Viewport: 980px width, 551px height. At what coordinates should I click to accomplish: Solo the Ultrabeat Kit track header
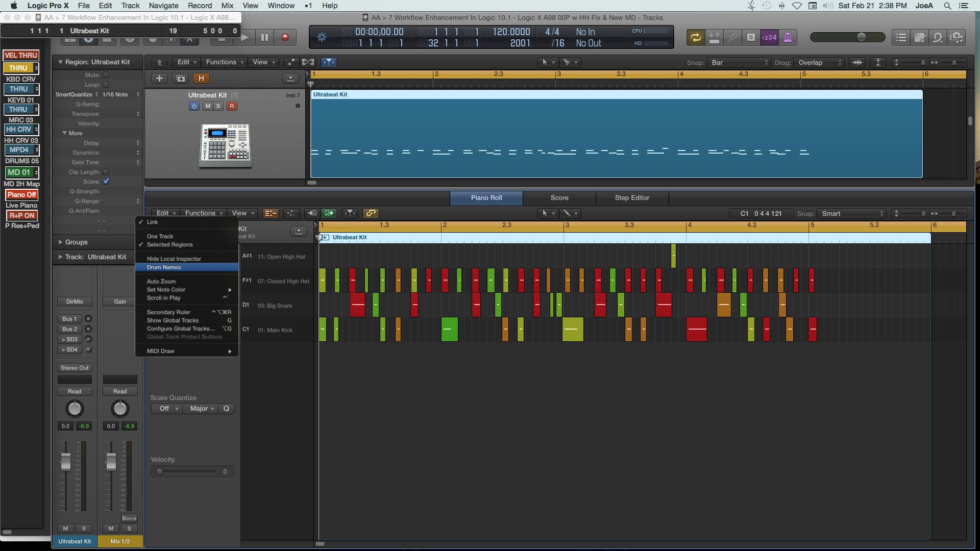(x=218, y=106)
